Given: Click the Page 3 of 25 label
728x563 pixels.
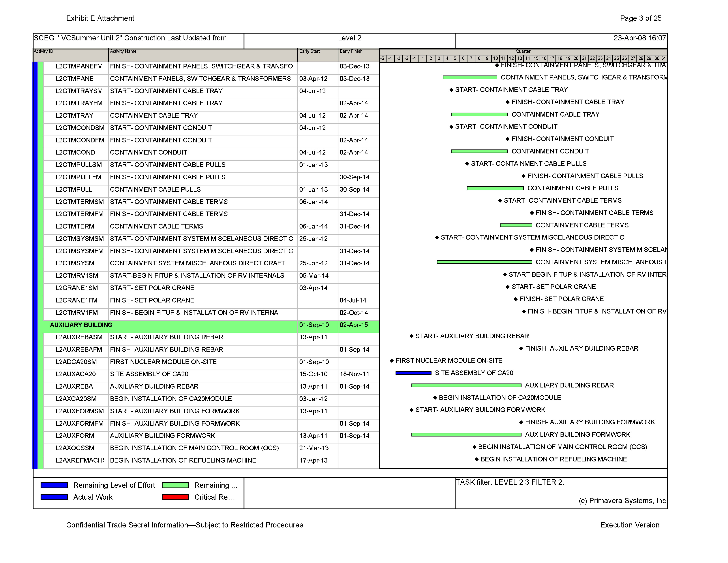Looking at the screenshot, I should 641,18.
